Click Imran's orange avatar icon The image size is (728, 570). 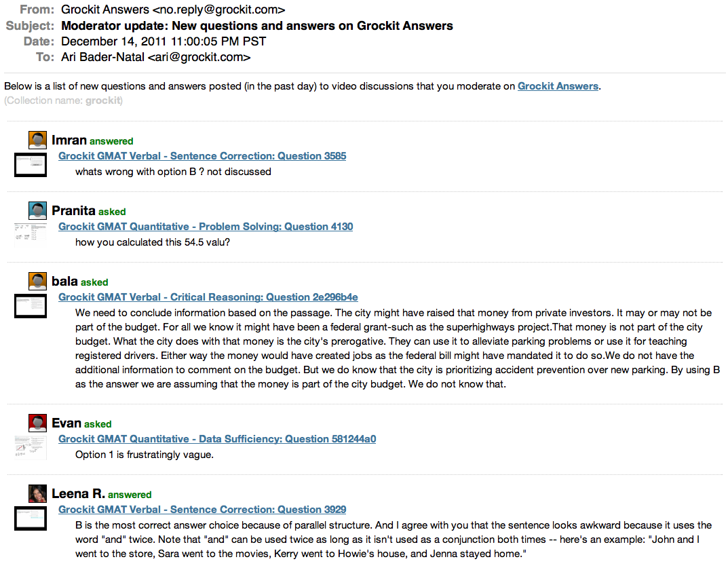point(37,140)
